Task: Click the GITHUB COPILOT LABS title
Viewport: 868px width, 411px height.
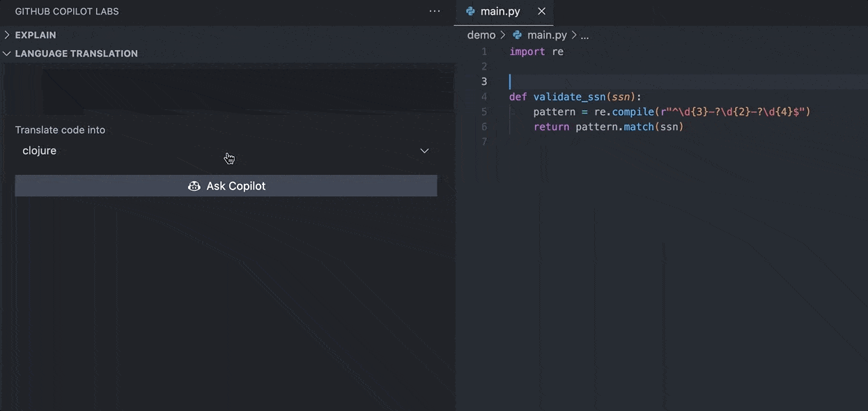Action: (67, 11)
